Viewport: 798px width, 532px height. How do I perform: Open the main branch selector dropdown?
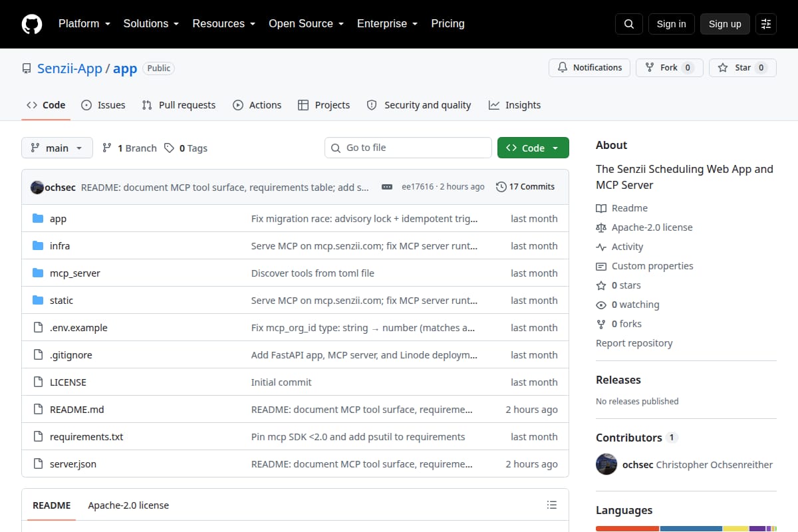tap(57, 148)
